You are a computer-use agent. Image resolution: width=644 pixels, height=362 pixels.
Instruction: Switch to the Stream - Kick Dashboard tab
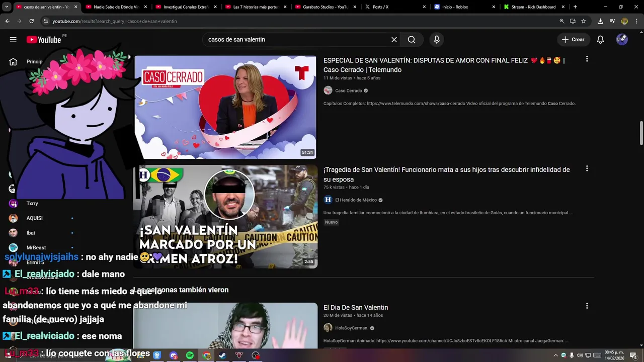coord(534,7)
